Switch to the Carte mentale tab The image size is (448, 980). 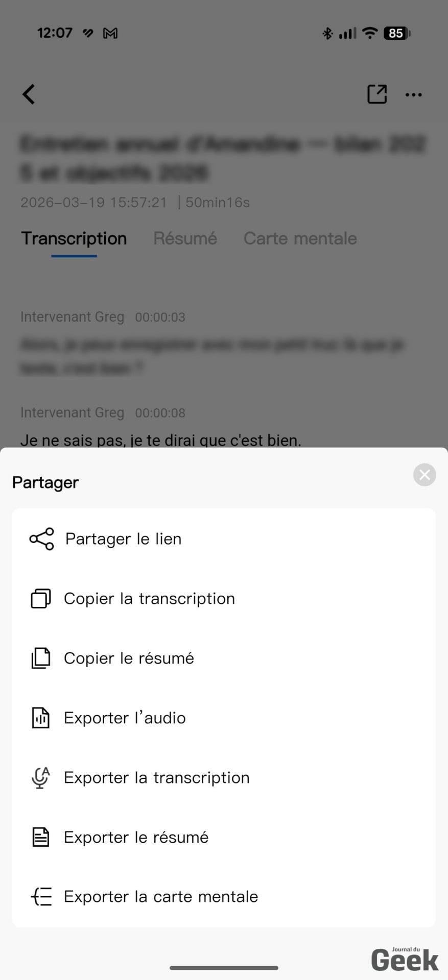[x=300, y=238]
